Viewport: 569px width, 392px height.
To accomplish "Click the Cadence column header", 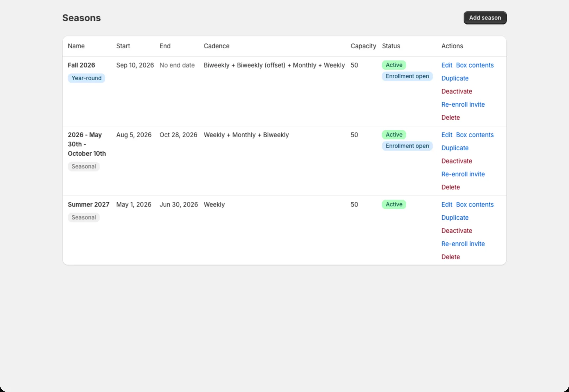I will (217, 46).
